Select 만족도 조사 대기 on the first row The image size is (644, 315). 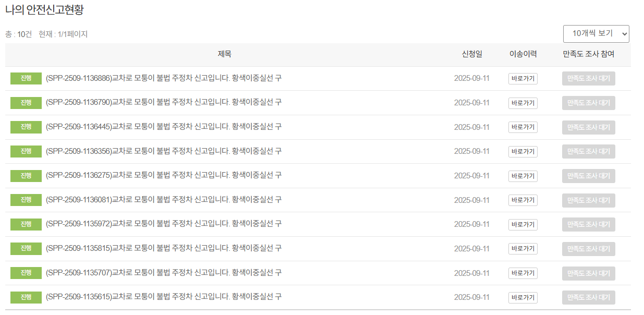(588, 78)
